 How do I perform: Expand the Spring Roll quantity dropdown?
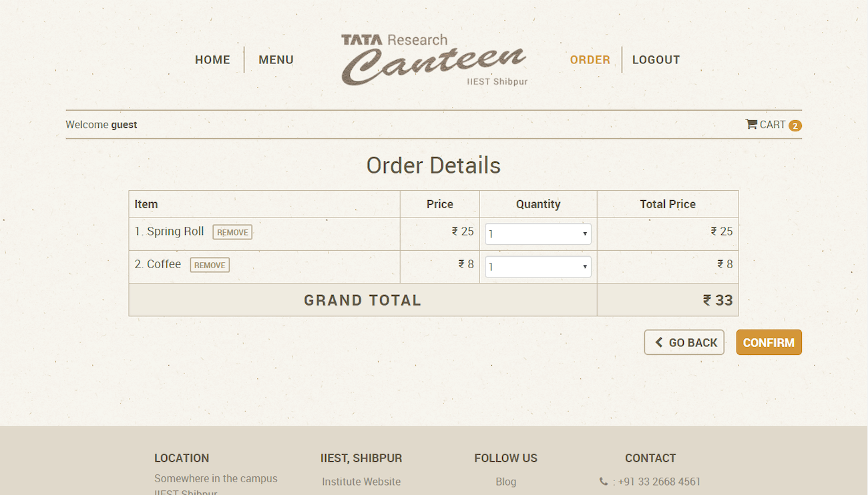[x=537, y=233]
